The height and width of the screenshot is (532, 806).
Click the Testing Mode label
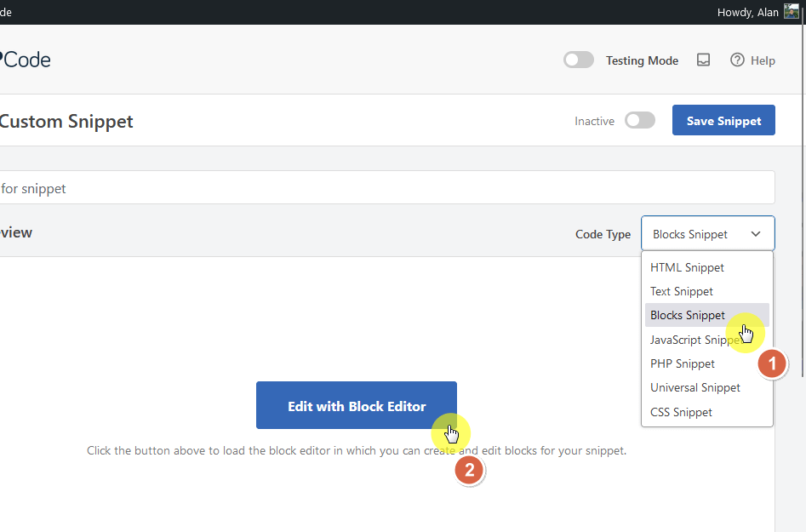coord(642,60)
